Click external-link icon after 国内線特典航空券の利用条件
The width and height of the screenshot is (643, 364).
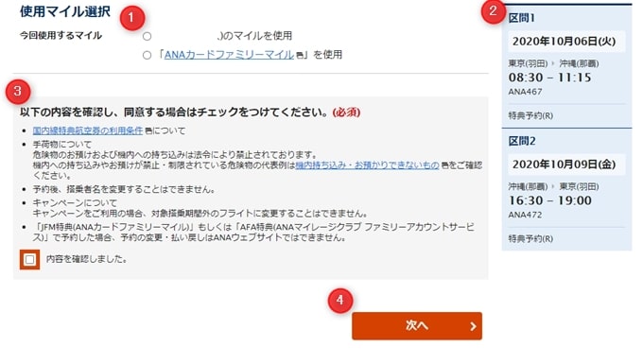(148, 131)
